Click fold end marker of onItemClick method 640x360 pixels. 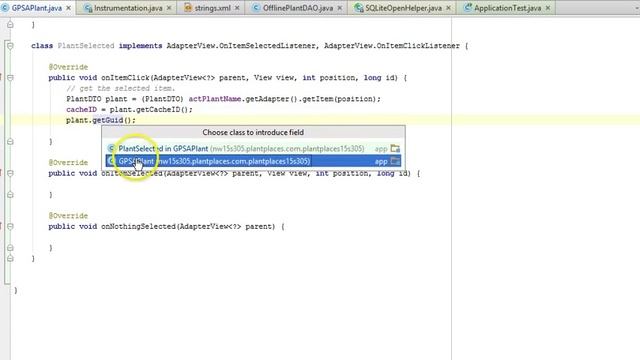tap(10, 142)
